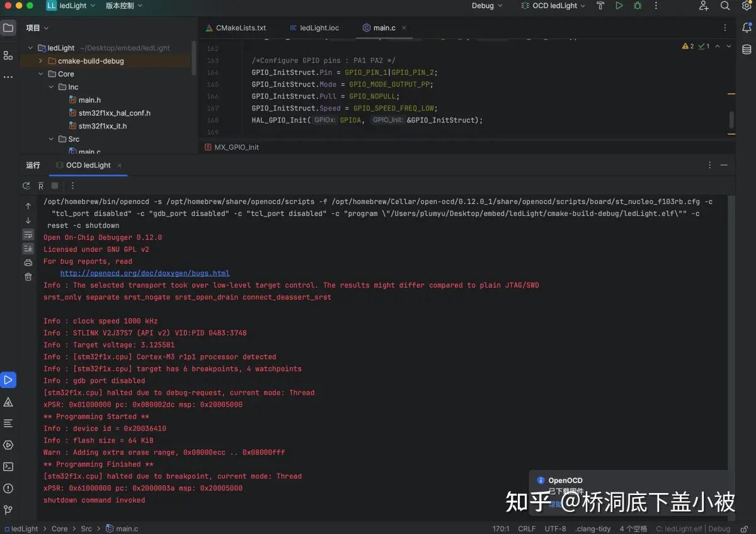Start debugging with the bug icon
This screenshot has width=756, height=534.
638,6
